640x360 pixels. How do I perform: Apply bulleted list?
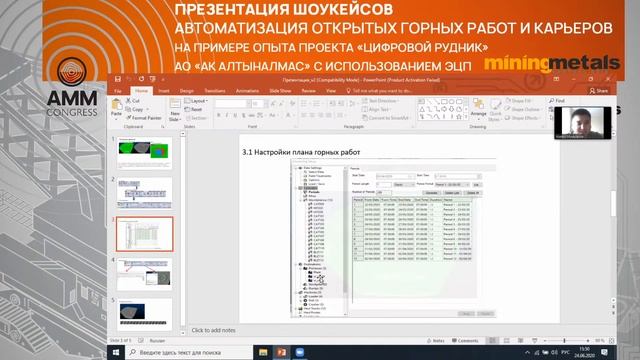(304, 104)
